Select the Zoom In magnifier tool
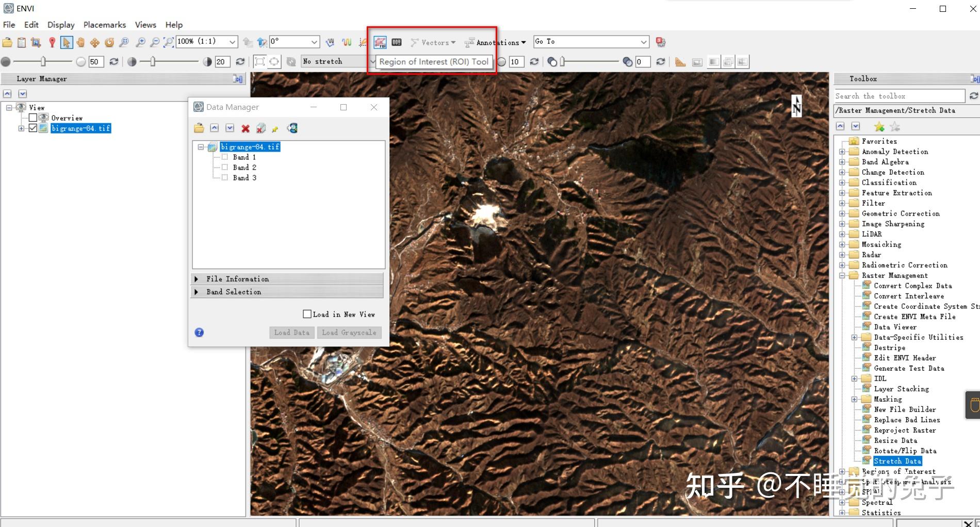 point(141,42)
